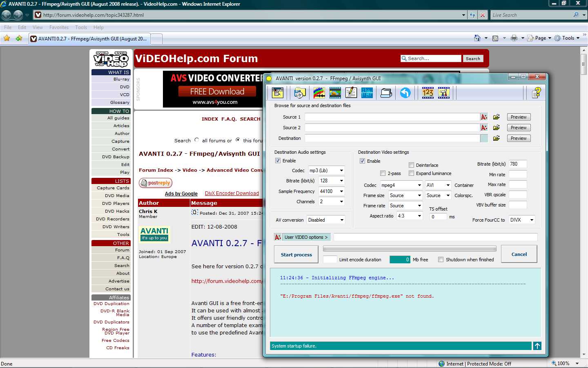Open the stacked folders icon in Avanti

386,93
